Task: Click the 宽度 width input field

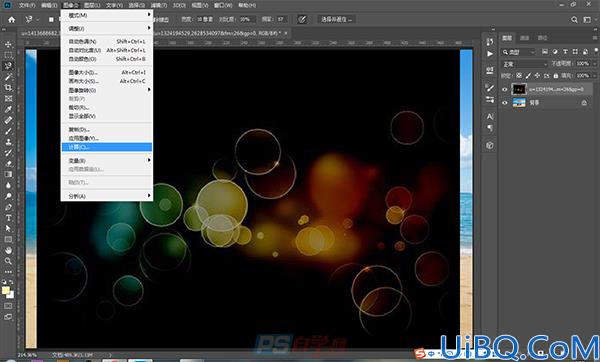Action: pyautogui.click(x=205, y=19)
